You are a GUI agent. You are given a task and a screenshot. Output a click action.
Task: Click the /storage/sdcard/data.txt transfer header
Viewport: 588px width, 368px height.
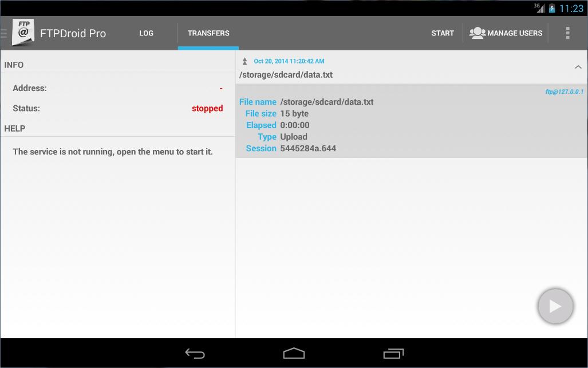[x=286, y=74]
